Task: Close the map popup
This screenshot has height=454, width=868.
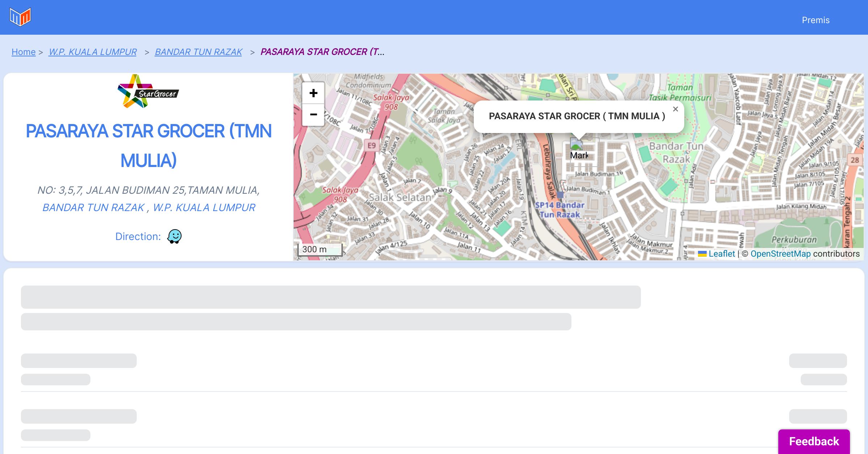Action: coord(675,109)
